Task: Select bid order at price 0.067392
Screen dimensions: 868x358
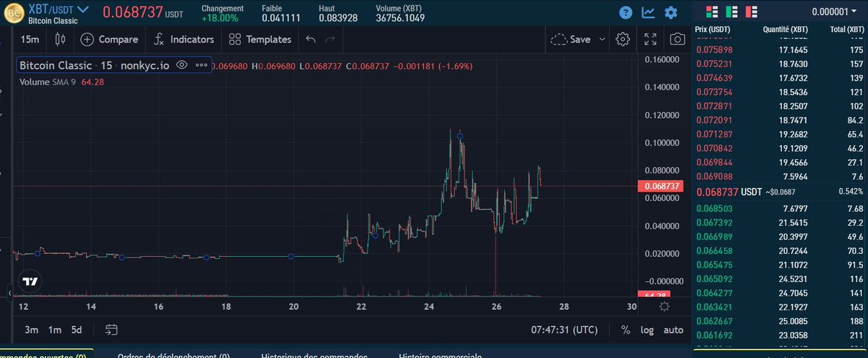Action: point(780,223)
